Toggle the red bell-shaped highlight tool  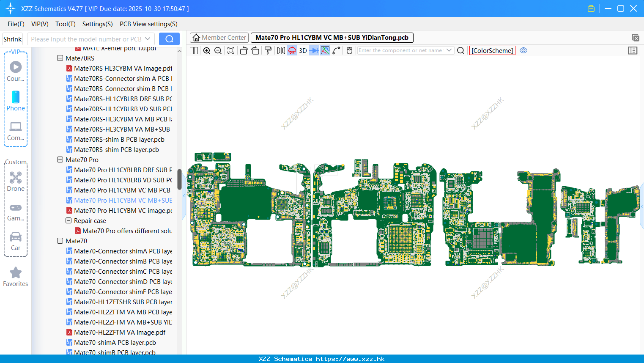(x=292, y=50)
